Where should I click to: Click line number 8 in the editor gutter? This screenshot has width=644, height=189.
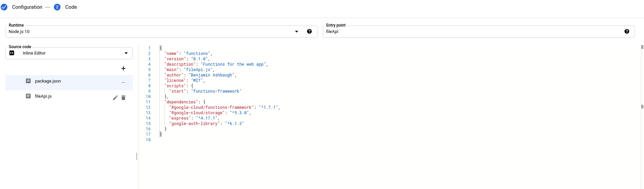[x=149, y=86]
